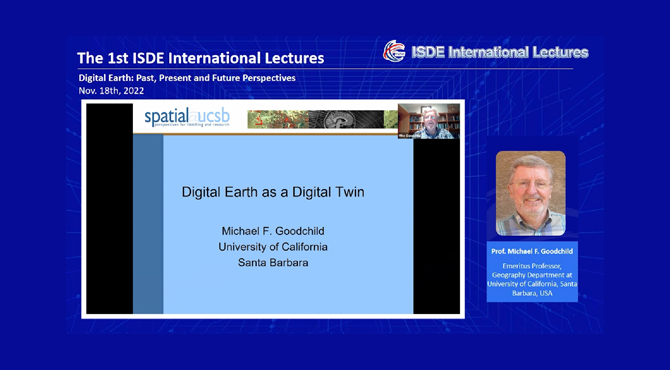Click University of California text on slide
Viewport: 670px width, 370px height.
[273, 247]
